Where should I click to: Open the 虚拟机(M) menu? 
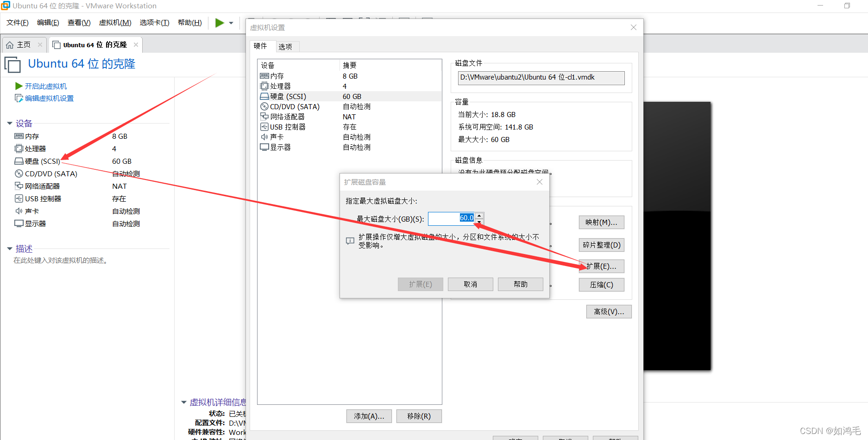(x=115, y=23)
